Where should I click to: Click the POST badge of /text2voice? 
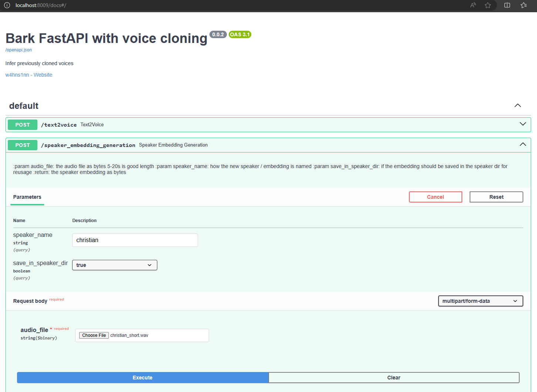pos(23,125)
